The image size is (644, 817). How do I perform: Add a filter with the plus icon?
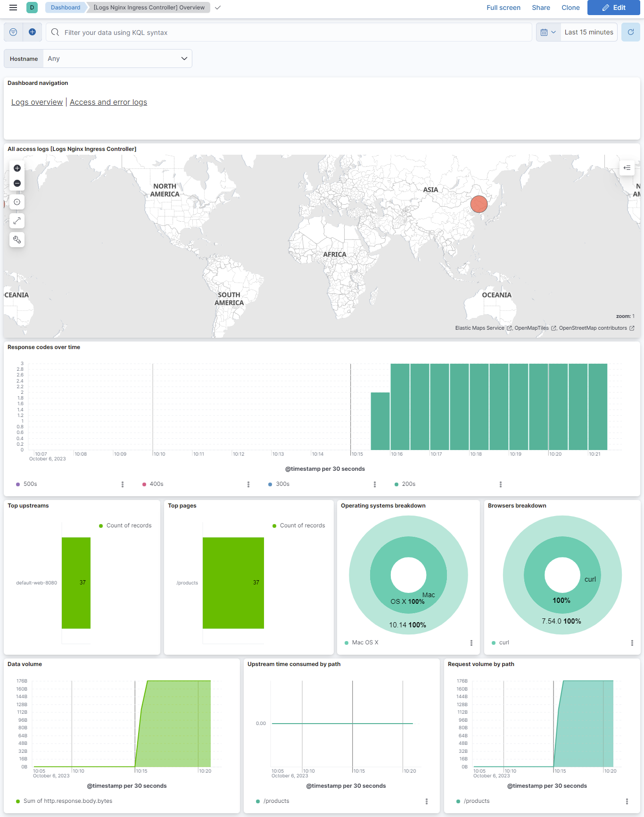pos(32,32)
